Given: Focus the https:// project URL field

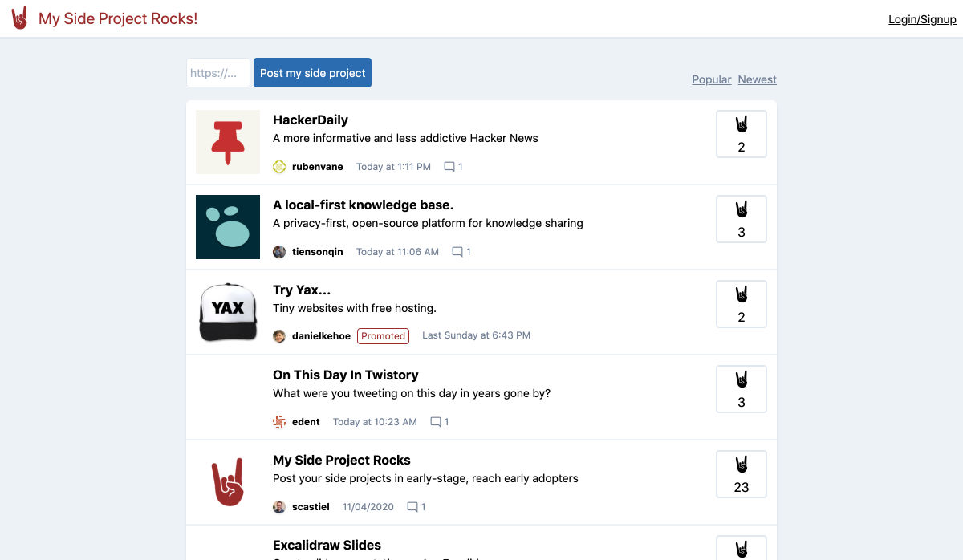Looking at the screenshot, I should tap(218, 73).
